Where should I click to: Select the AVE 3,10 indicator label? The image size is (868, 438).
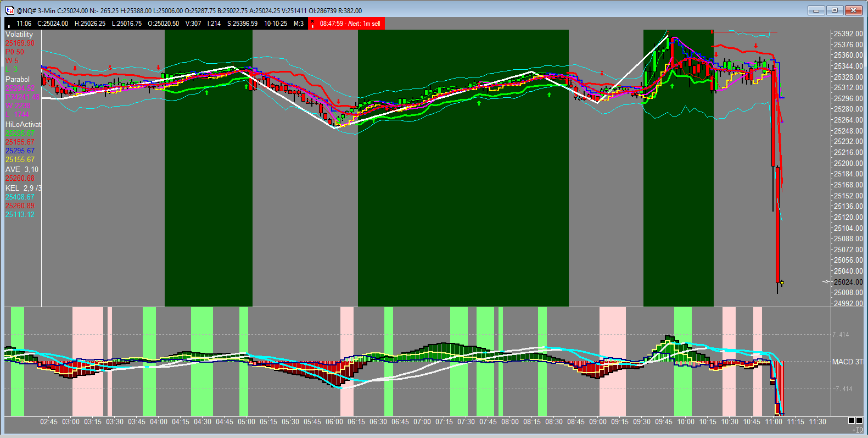22,169
